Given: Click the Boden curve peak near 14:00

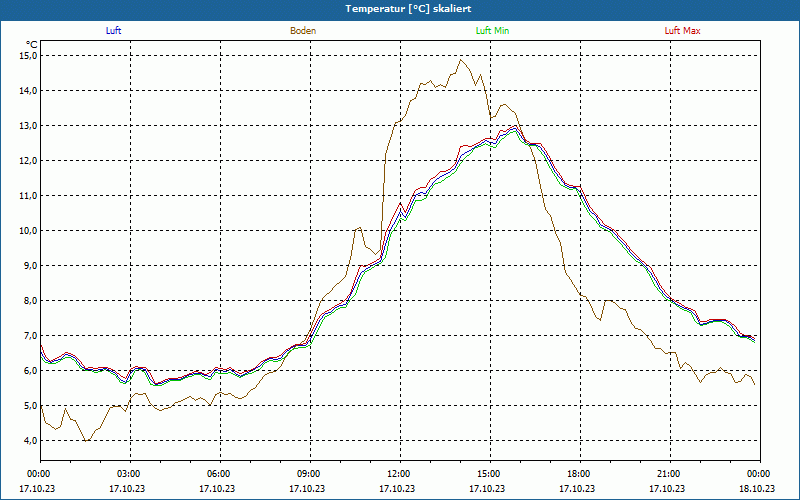Looking at the screenshot, I should tap(461, 60).
